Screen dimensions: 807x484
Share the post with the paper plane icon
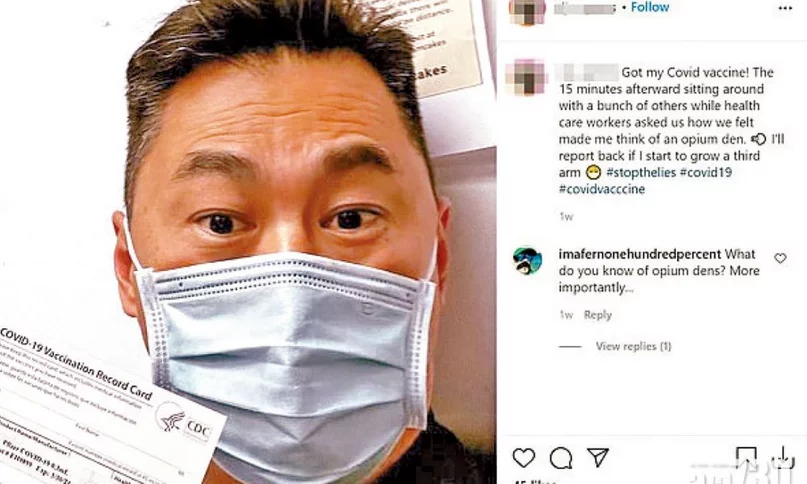point(598,457)
